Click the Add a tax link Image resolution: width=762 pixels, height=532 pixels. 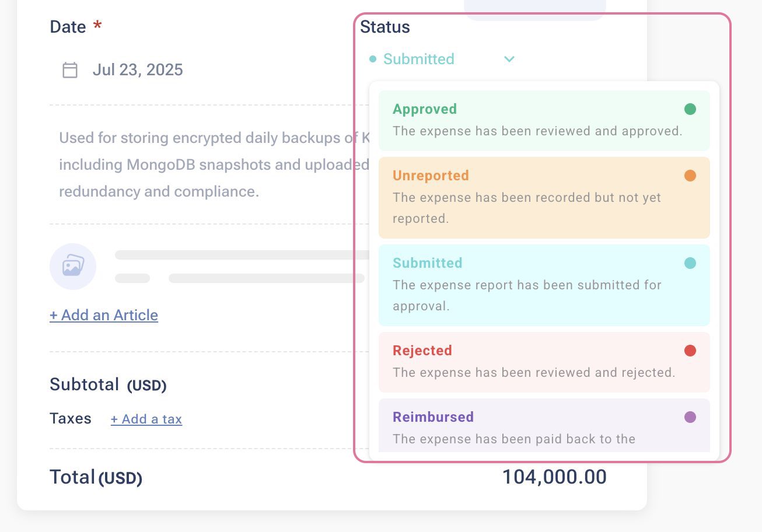point(146,419)
